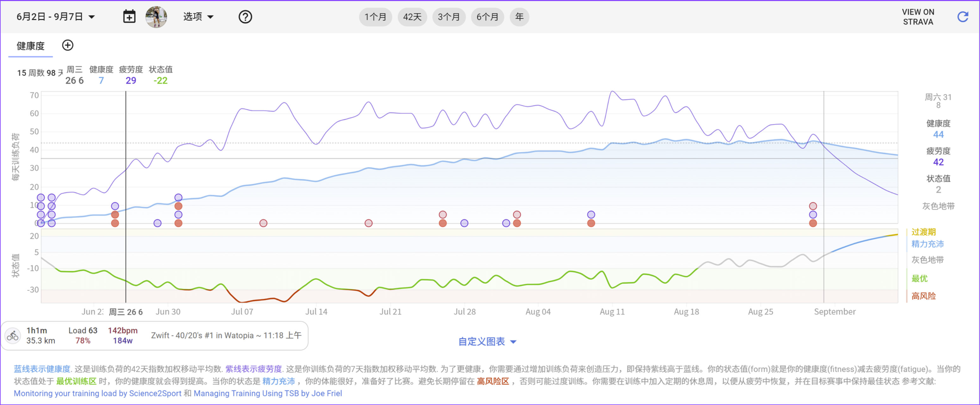The width and height of the screenshot is (980, 405).
Task: Open the help question mark icon
Action: point(245,17)
